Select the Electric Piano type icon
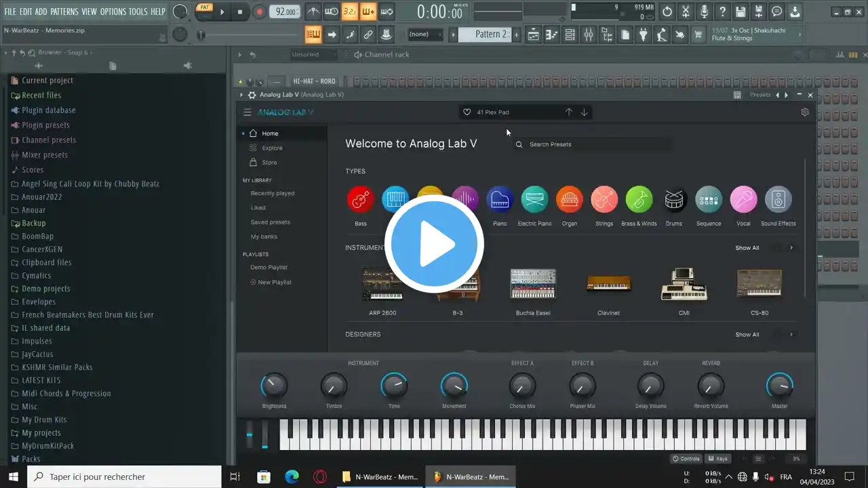 [534, 199]
